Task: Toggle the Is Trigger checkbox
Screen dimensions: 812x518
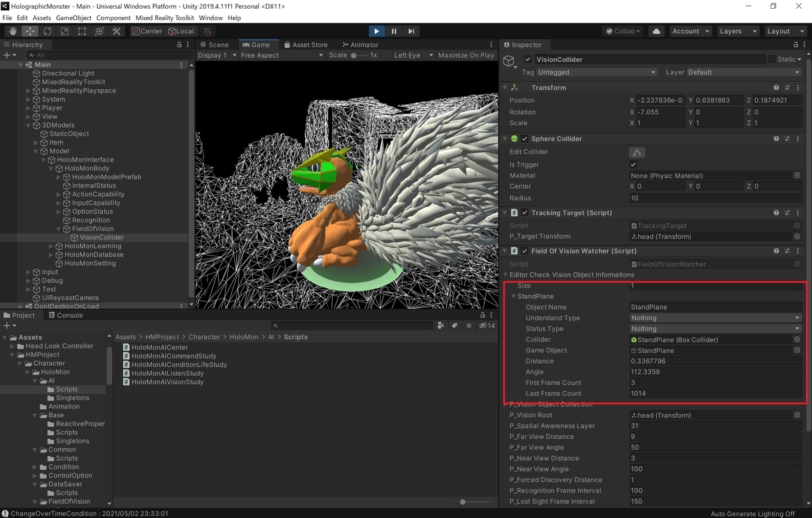Action: (x=633, y=164)
